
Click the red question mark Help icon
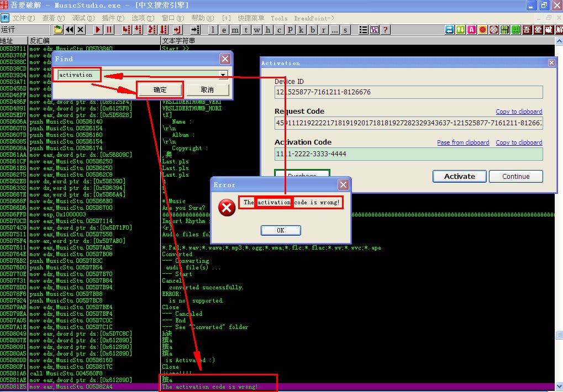click(385, 30)
